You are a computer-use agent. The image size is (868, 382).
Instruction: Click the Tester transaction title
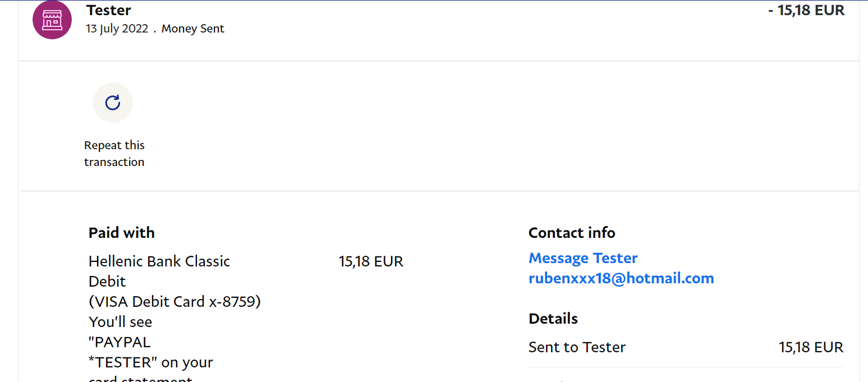pos(109,10)
